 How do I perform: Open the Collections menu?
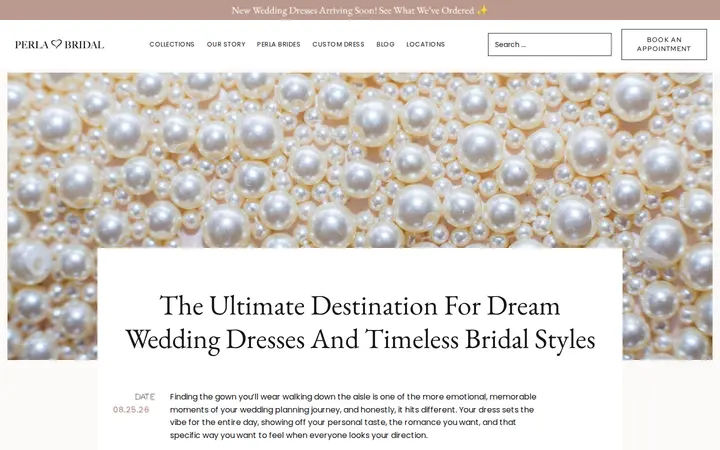pyautogui.click(x=172, y=45)
